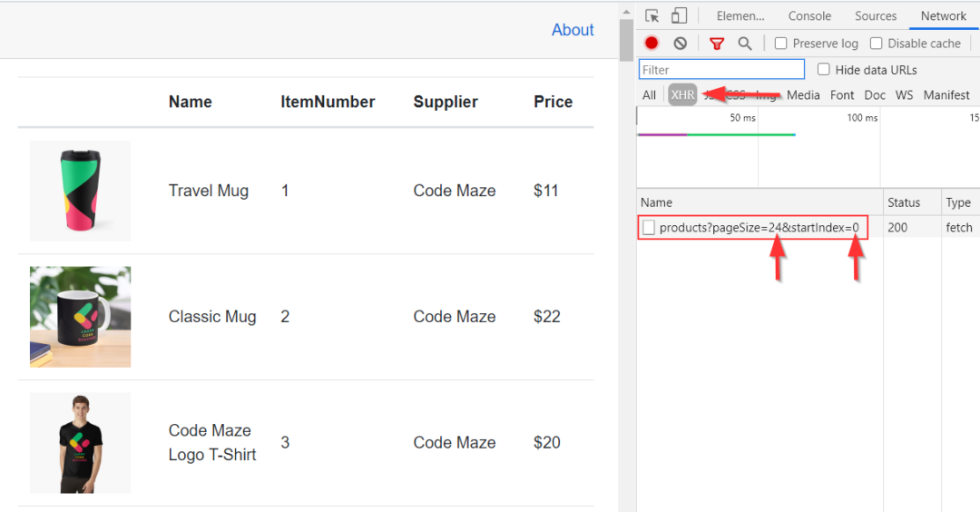Click the page vertical scrollbar thumb
The image size is (980, 512).
click(x=626, y=41)
